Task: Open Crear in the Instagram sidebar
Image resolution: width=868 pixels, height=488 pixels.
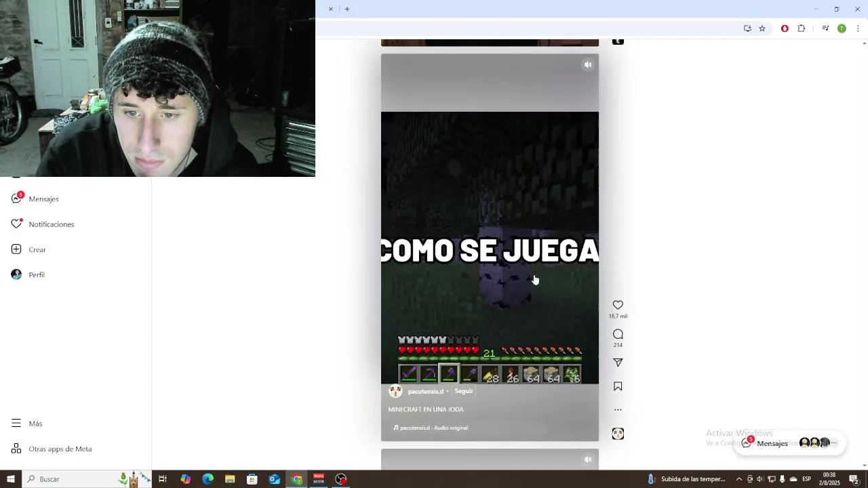Action: [37, 249]
